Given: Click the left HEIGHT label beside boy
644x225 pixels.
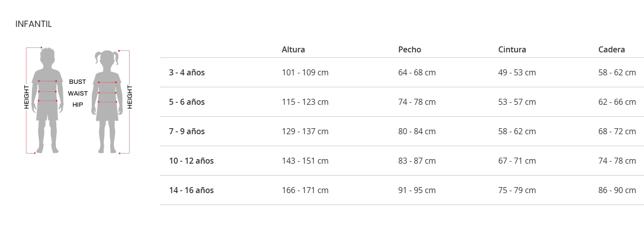Looking at the screenshot, I should point(27,97).
